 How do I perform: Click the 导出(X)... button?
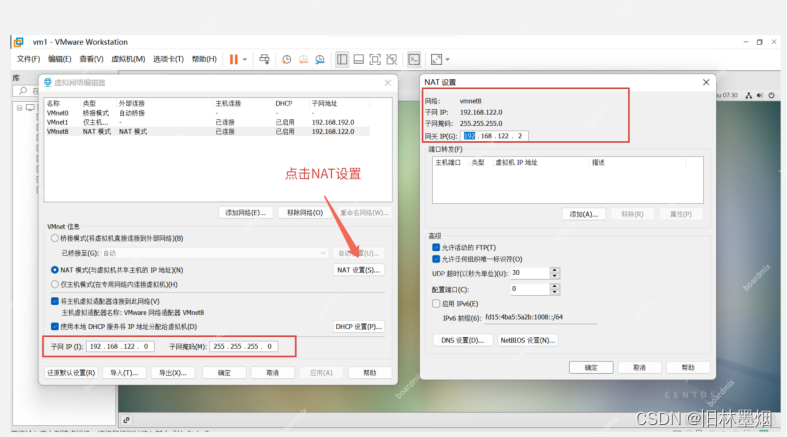[x=173, y=373]
